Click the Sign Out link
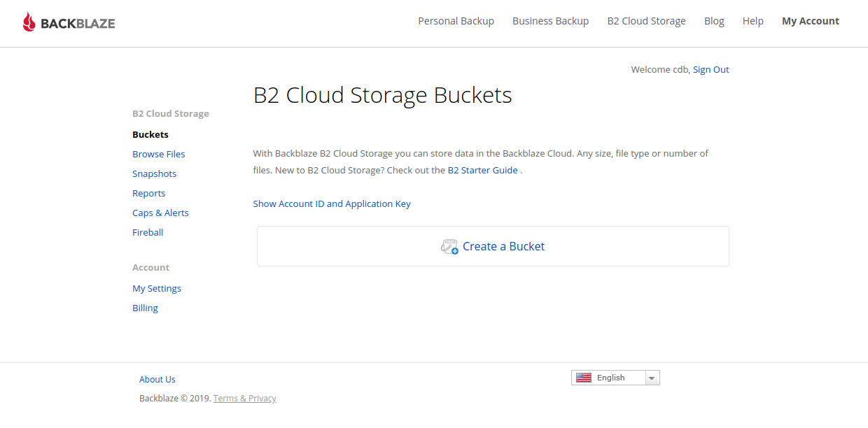The height and width of the screenshot is (428, 868). pyautogui.click(x=711, y=70)
